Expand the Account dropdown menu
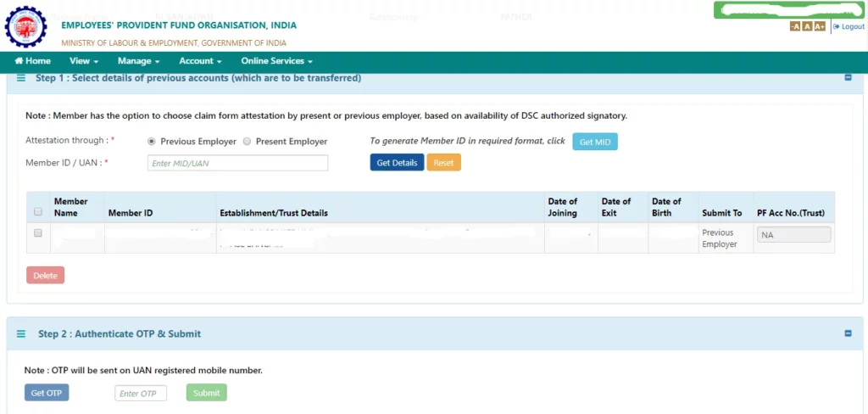The width and height of the screenshot is (868, 414). [x=200, y=61]
